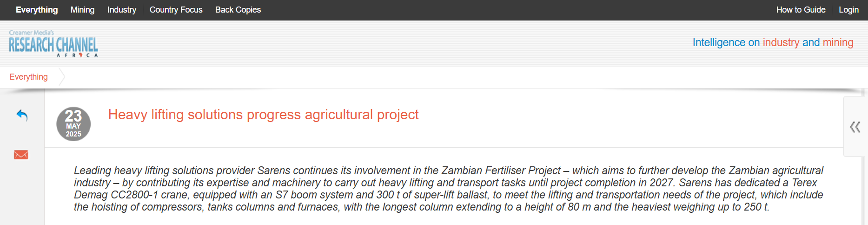
Task: Click the Research Channel logo
Action: tap(53, 44)
